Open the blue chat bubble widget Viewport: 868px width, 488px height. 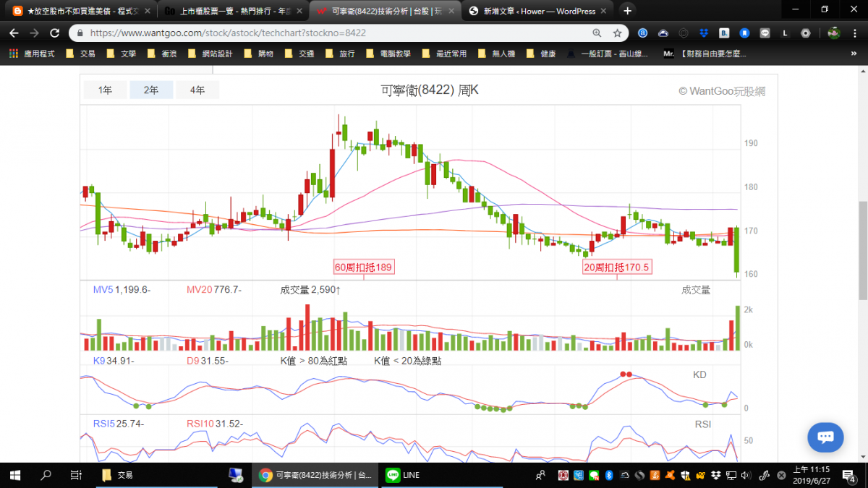coord(826,437)
